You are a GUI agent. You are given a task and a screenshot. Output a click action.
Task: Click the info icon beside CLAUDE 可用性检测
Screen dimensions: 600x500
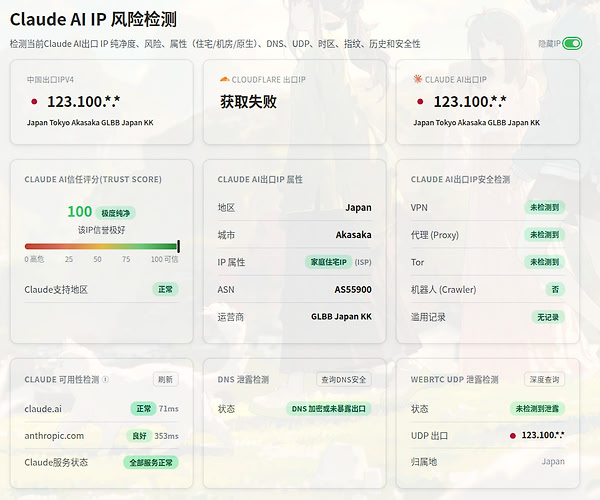pos(106,379)
